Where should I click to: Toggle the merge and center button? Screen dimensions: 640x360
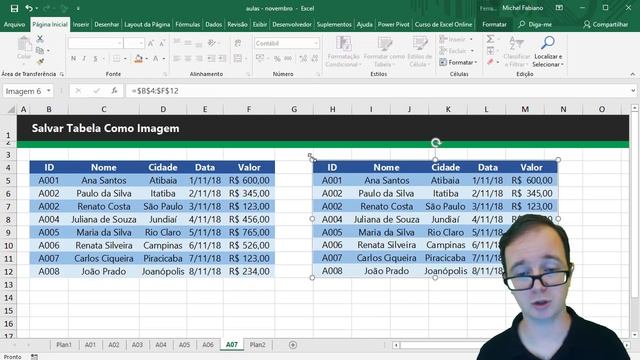click(238, 59)
